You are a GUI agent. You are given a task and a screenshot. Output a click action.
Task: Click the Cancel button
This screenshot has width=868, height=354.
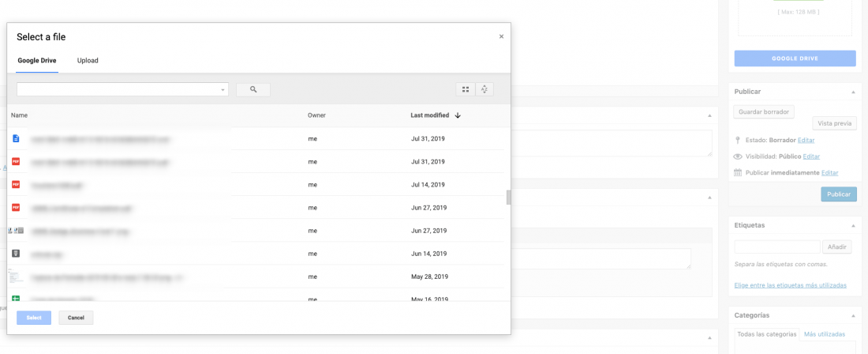point(76,318)
